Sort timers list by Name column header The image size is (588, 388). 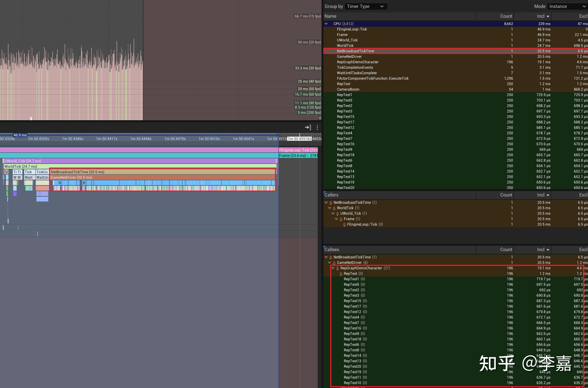coord(330,16)
